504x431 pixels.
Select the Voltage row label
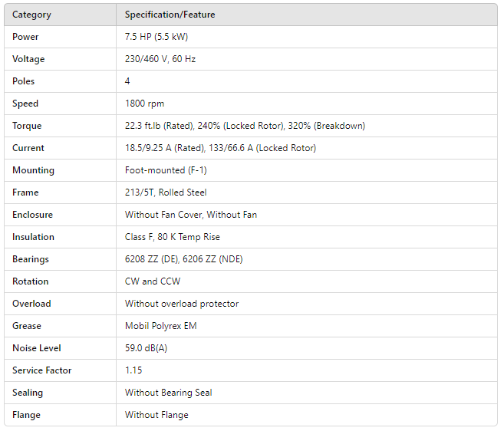pos(28,59)
